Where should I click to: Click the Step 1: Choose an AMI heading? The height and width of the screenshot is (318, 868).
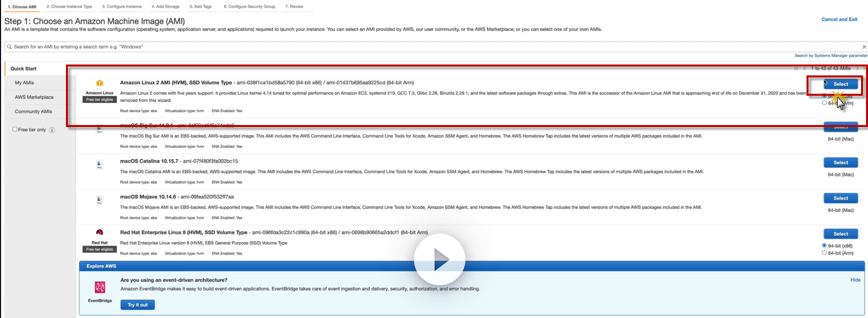coord(95,21)
